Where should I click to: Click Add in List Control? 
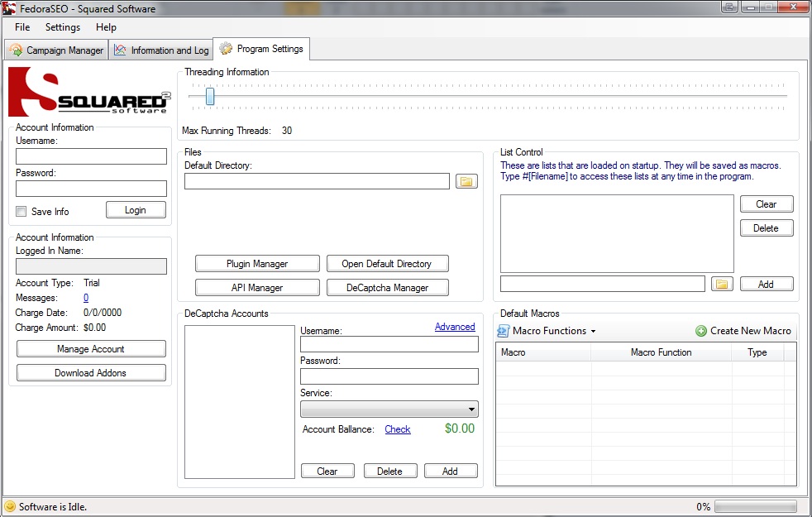coord(767,284)
